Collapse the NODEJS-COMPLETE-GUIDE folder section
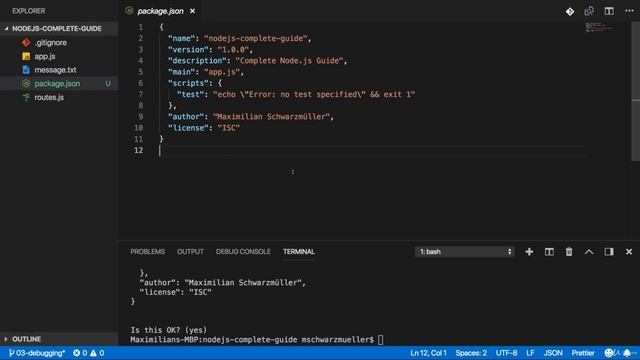Viewport: 640px width, 360px height. 59,29
